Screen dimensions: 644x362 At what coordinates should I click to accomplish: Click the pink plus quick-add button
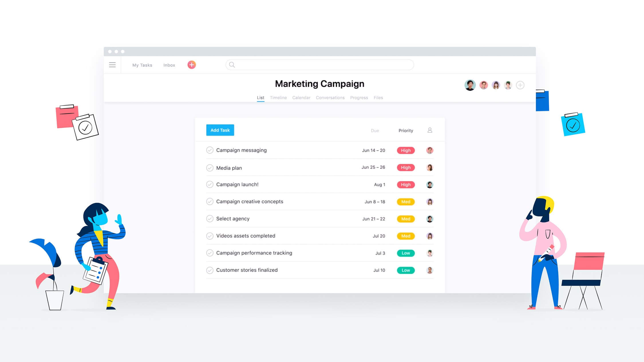click(x=191, y=65)
